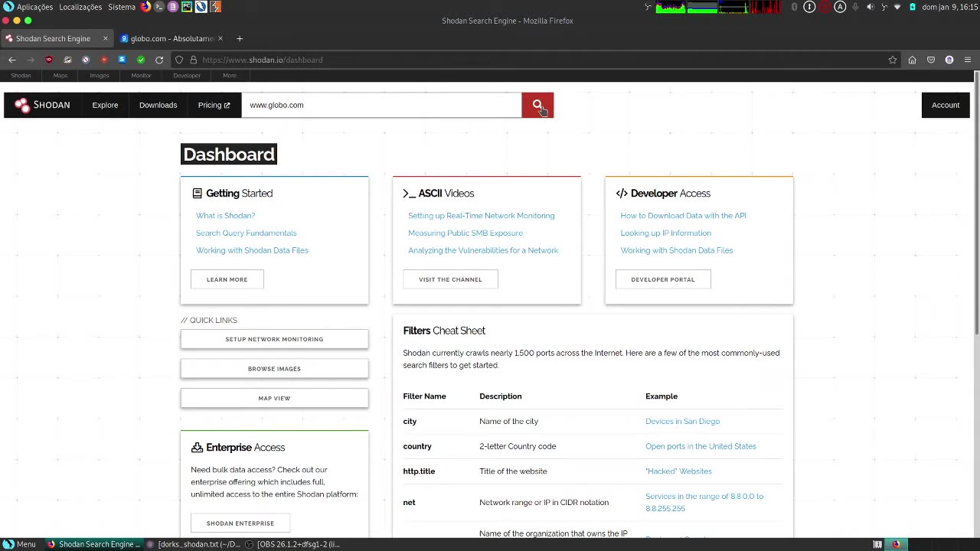Image resolution: width=980 pixels, height=551 pixels.
Task: Open Downloads in the Shodan navbar
Action: [158, 105]
